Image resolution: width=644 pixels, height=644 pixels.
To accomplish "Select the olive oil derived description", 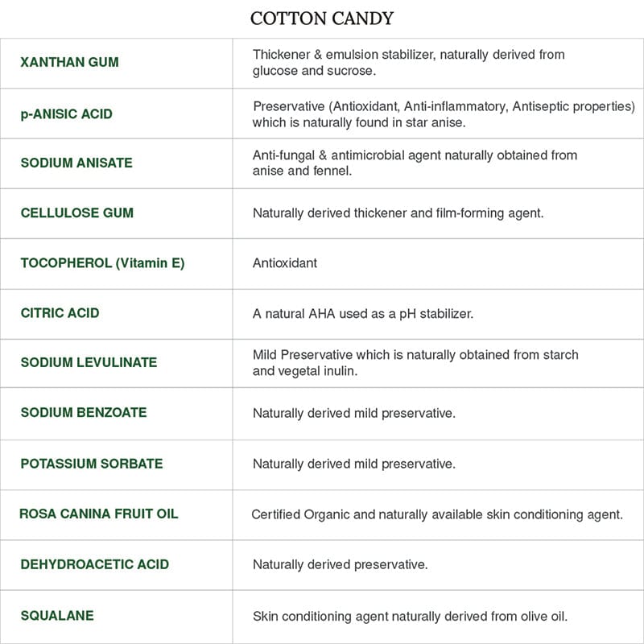I will pos(410,617).
